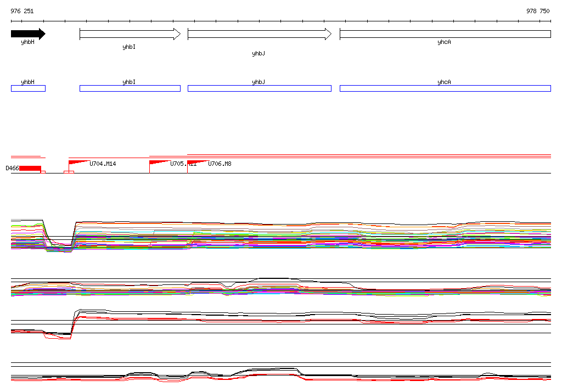Click the yhcA label under the arrow
The height and width of the screenshot is (392, 562).
[x=444, y=42]
